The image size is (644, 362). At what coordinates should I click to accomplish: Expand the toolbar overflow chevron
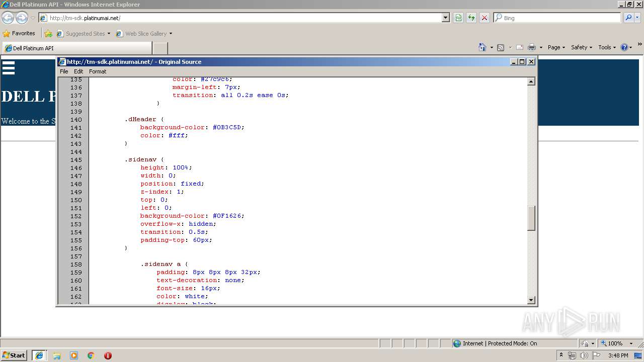640,45
